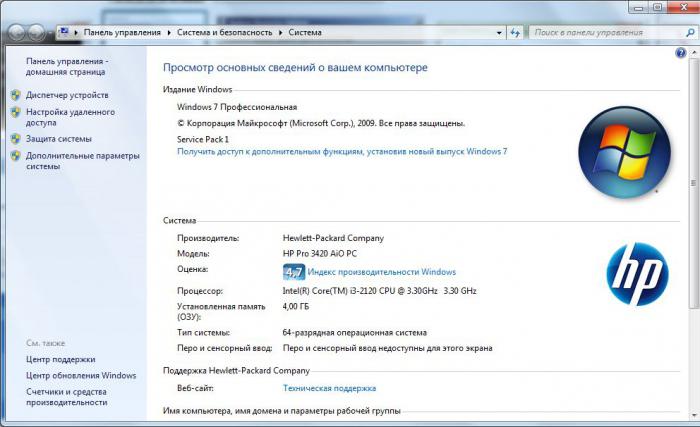Image resolution: width=700 pixels, height=427 pixels.
Task: Open Защита системы settings
Action: (58, 139)
